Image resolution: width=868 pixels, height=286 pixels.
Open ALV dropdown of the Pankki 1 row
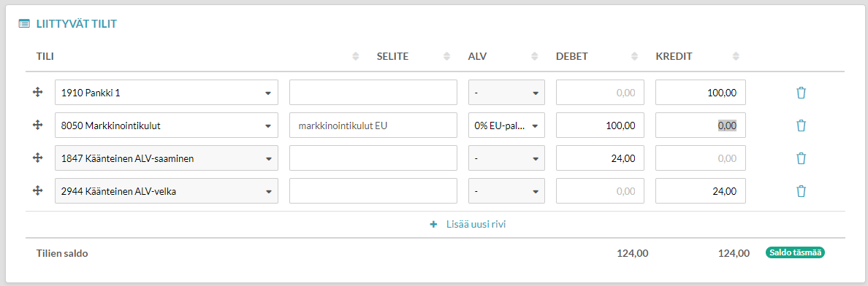506,93
